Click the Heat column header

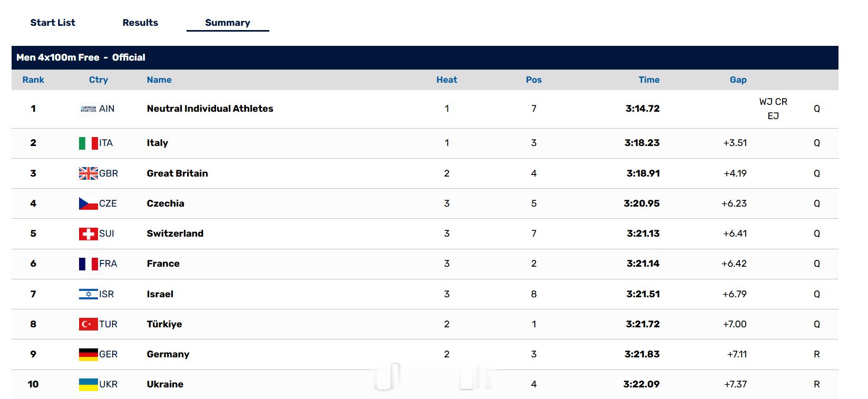(x=447, y=80)
